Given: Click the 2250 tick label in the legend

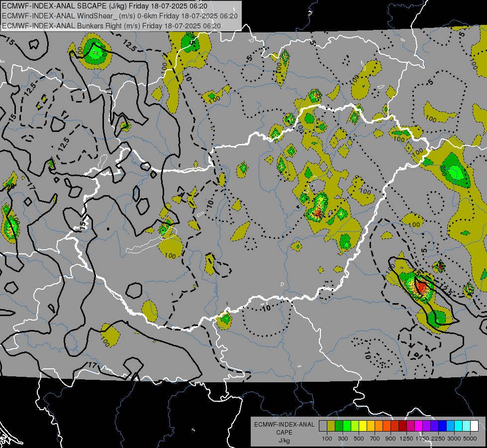Looking at the screenshot, I should coord(438,439).
